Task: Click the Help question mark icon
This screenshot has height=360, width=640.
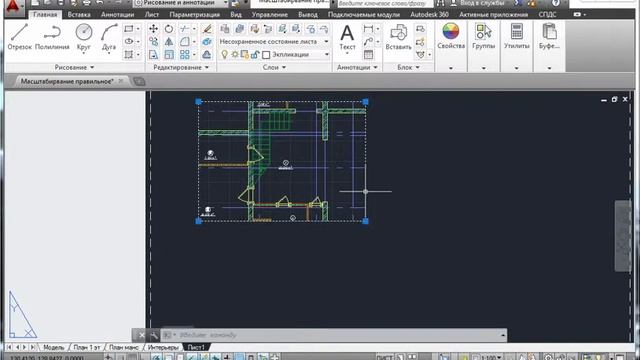Action: [x=556, y=3]
